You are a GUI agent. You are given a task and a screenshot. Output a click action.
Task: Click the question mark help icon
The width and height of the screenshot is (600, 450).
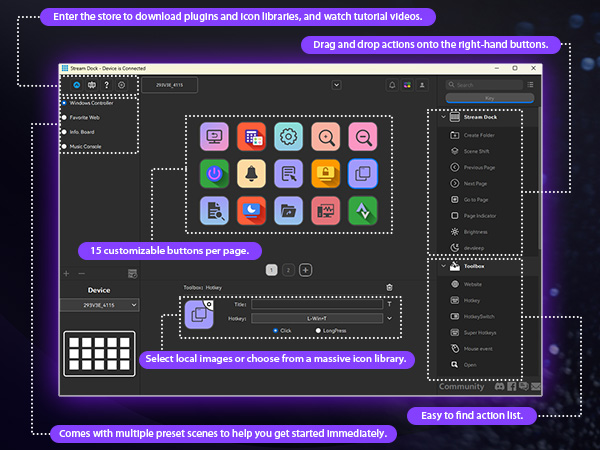point(106,85)
